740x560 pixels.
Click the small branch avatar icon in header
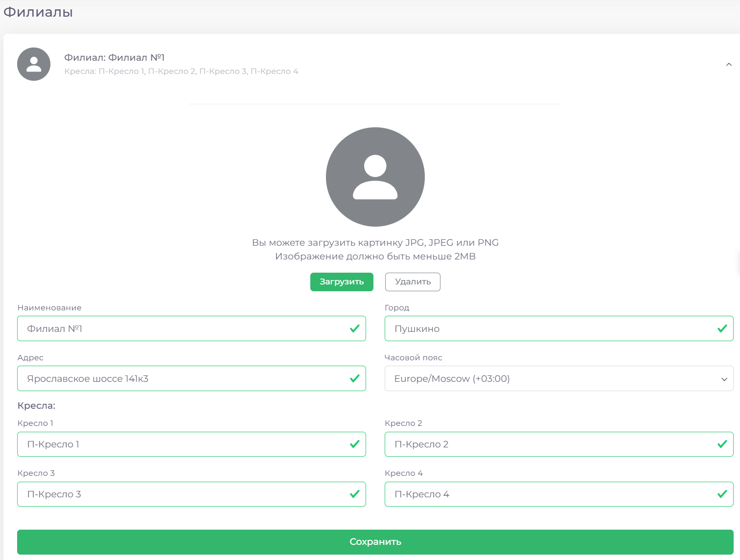34,64
